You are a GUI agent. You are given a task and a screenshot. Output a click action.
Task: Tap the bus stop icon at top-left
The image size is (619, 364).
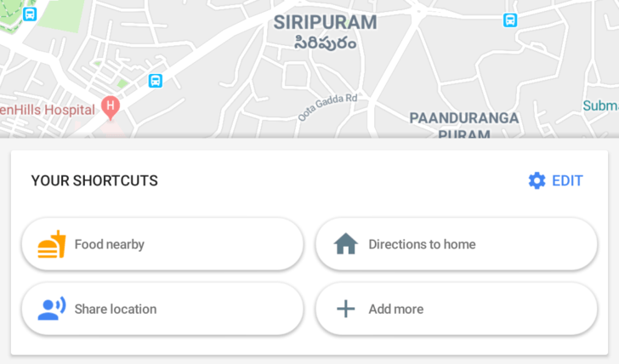(x=30, y=14)
